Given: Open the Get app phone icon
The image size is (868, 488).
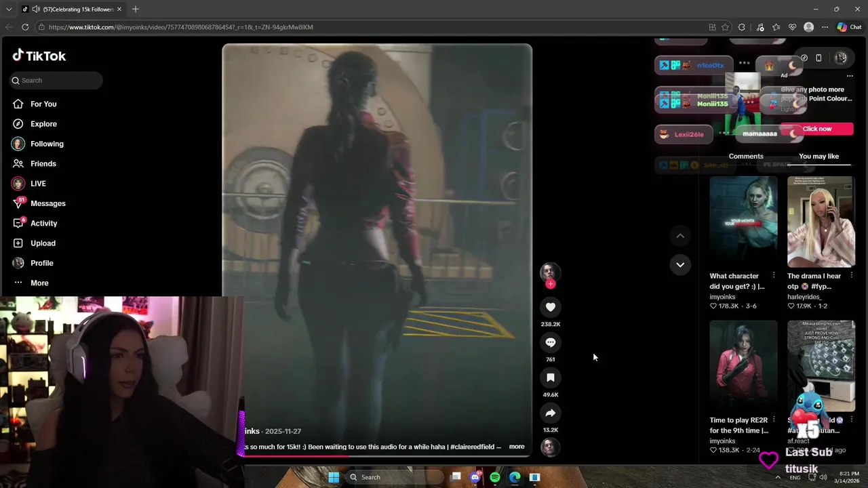Looking at the screenshot, I should 818,58.
